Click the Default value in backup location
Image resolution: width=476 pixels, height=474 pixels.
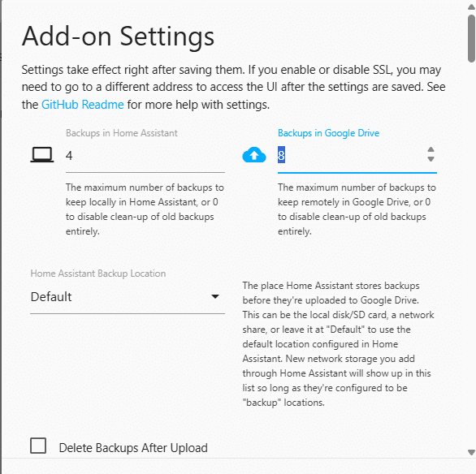coord(51,297)
